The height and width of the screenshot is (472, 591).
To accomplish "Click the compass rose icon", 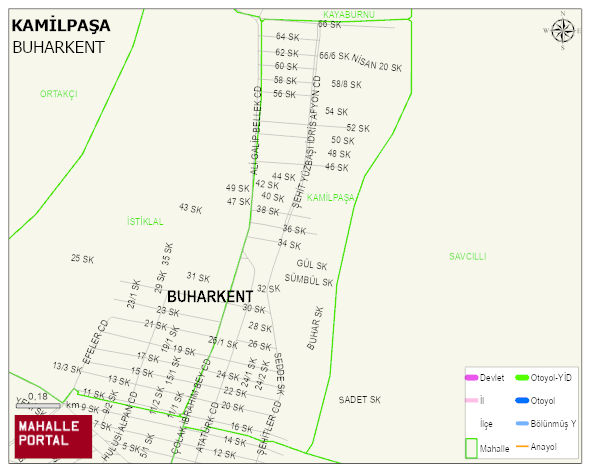I will (563, 31).
